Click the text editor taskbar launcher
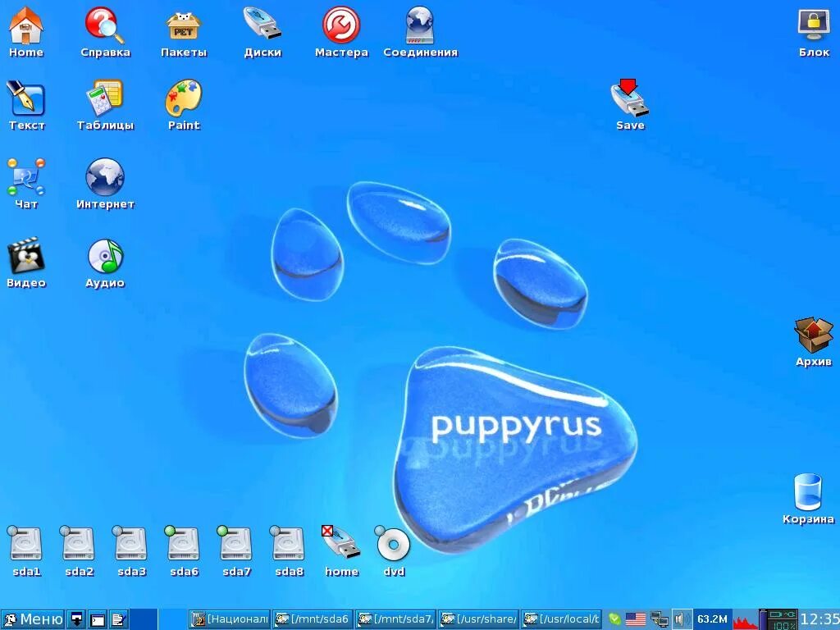 [x=118, y=620]
